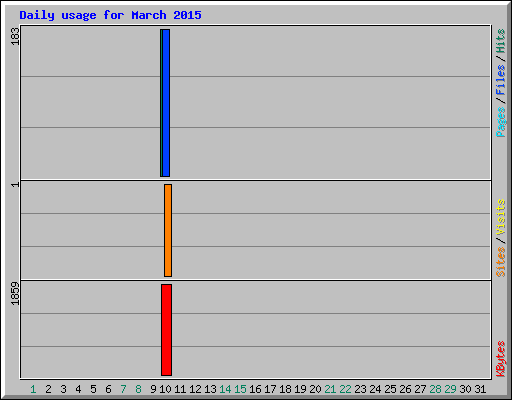Click day '27' on the x-axis

point(420,389)
